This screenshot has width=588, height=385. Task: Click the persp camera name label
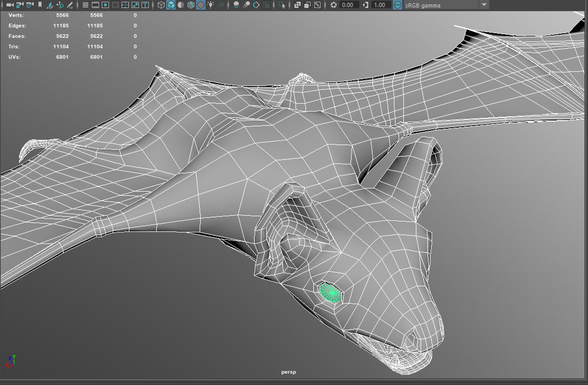pos(288,372)
